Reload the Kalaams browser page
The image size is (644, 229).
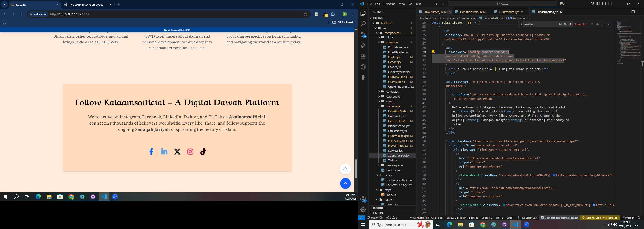pos(21,14)
